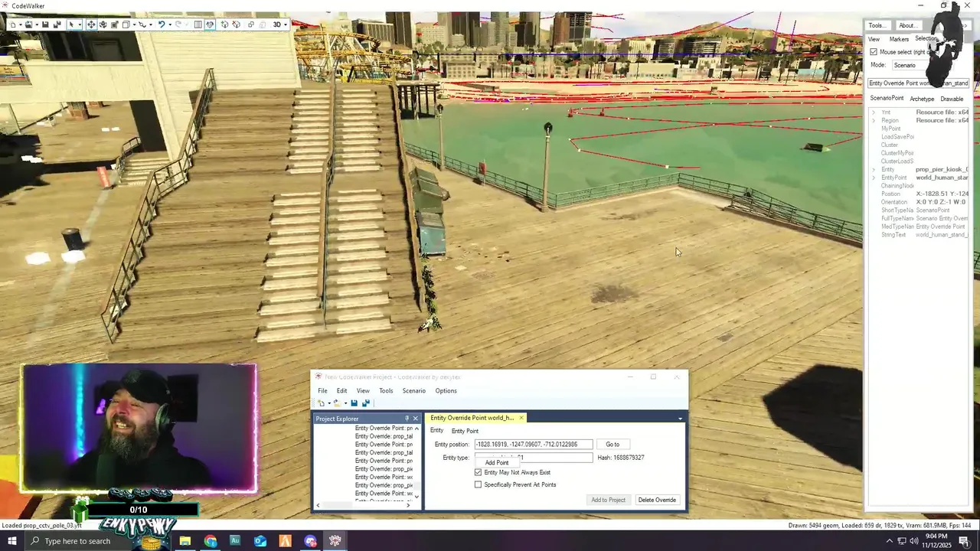Image resolution: width=980 pixels, height=551 pixels.
Task: Expand the Ymt property row
Action: click(874, 112)
